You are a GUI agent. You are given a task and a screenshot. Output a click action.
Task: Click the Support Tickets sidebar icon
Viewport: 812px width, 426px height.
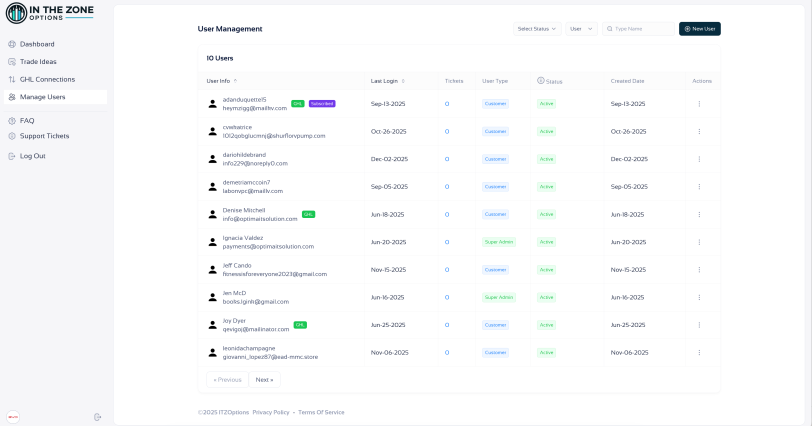[x=12, y=136]
